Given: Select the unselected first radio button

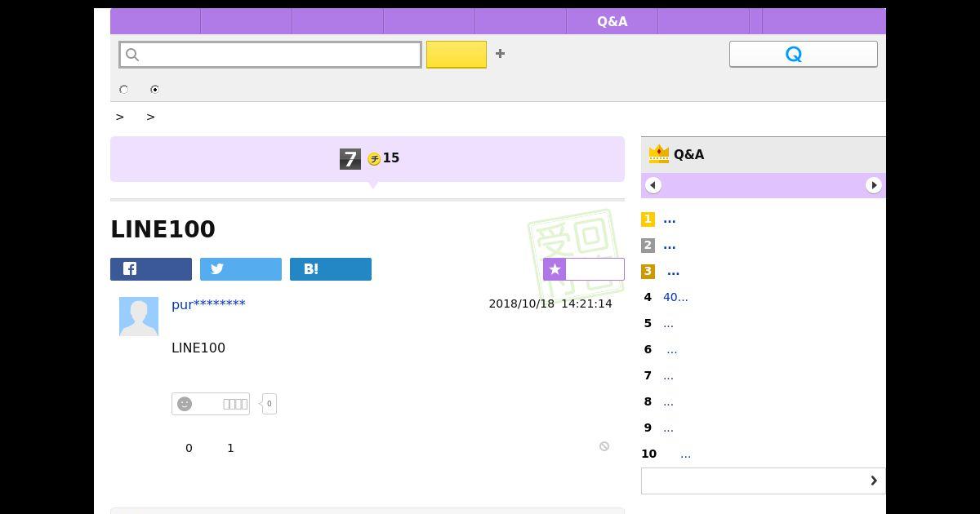Looking at the screenshot, I should click(124, 89).
